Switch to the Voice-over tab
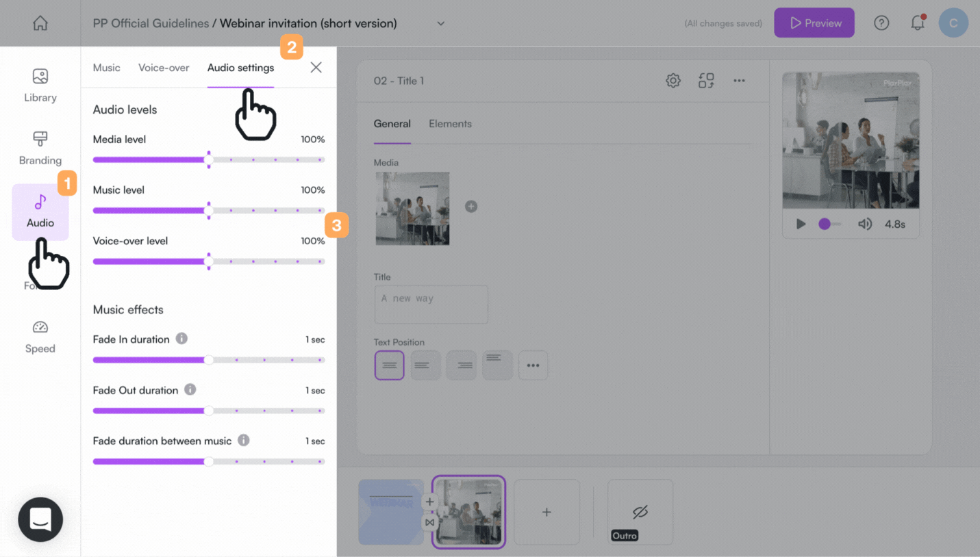Screen dimensions: 980x557 point(164,68)
